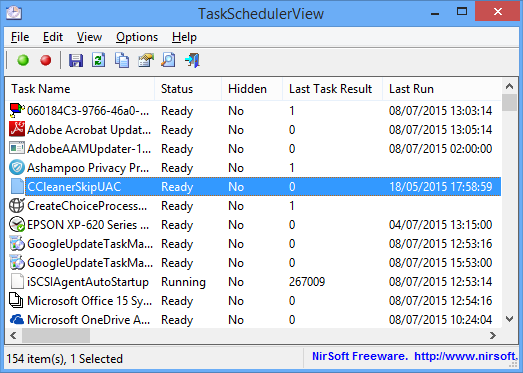The width and height of the screenshot is (523, 373).
Task: Select the iSCSIAgentAutoStartup task row
Action: [253, 282]
